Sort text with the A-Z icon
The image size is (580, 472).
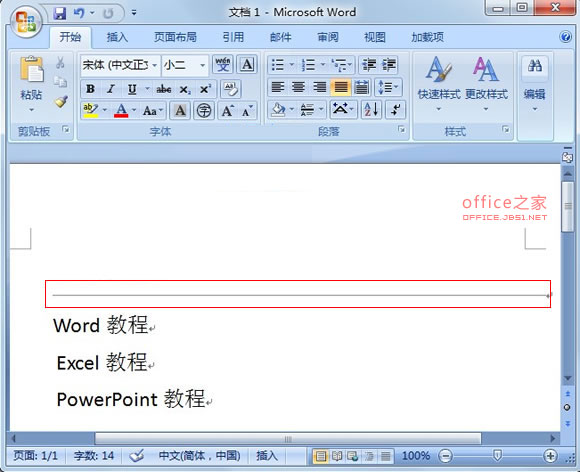(x=371, y=109)
